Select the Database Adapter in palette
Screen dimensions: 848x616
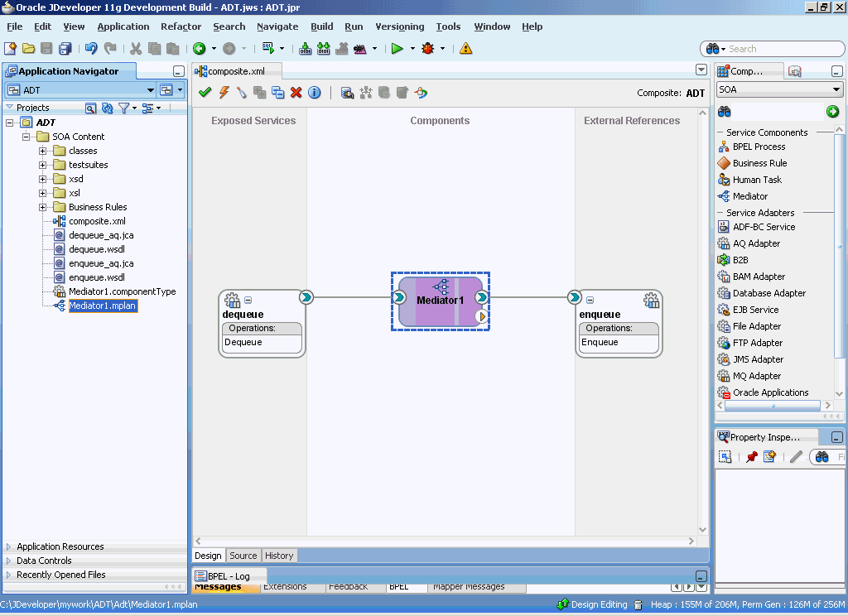point(768,293)
